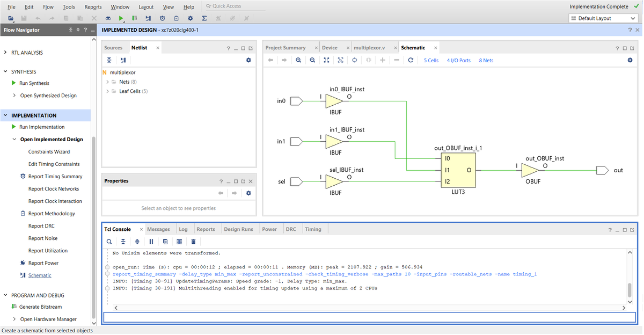
Task: Click Zoom Fit icon in schematic toolbar
Action: click(326, 60)
